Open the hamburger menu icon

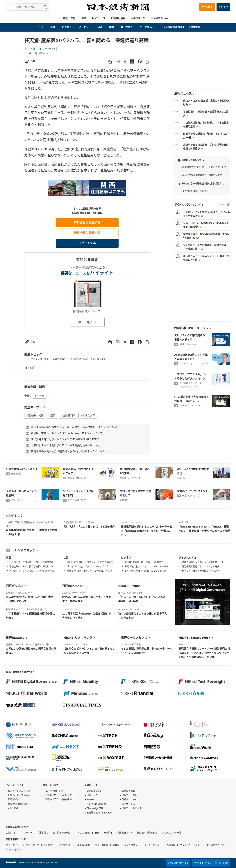pos(9,7)
